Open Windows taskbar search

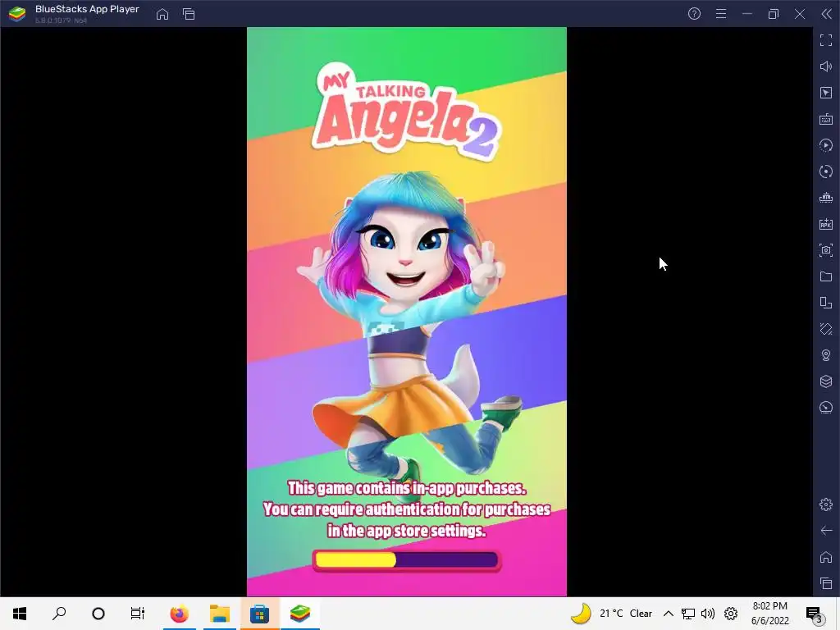59,614
